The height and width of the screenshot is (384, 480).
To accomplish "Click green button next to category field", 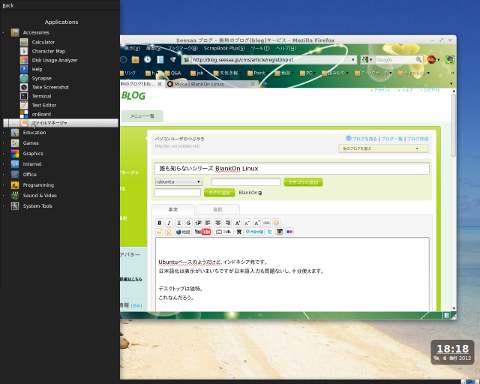I will [303, 182].
